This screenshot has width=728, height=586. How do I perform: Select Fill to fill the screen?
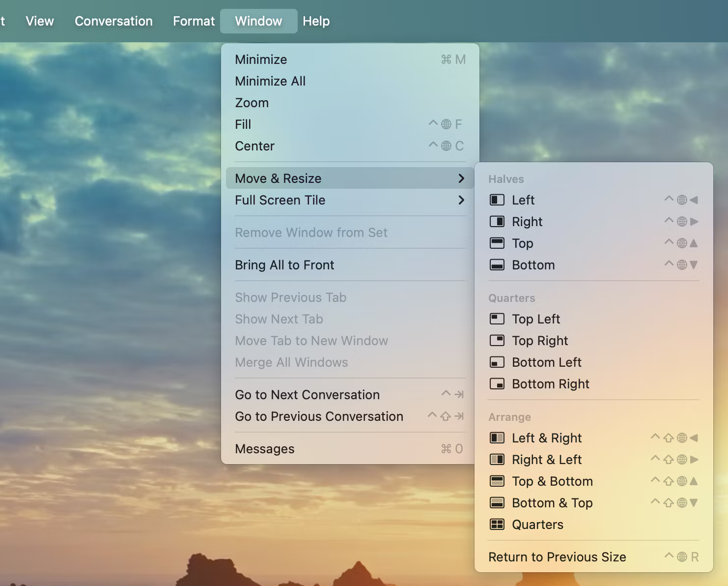(x=350, y=124)
